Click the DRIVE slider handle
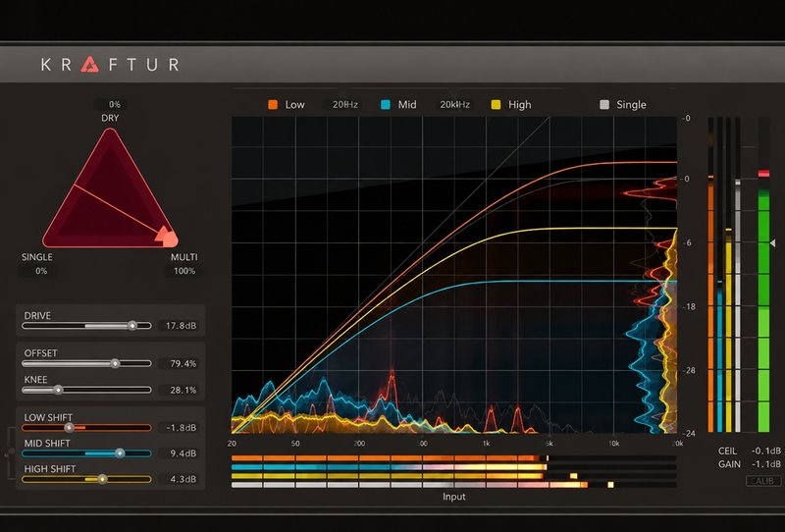 [x=132, y=326]
